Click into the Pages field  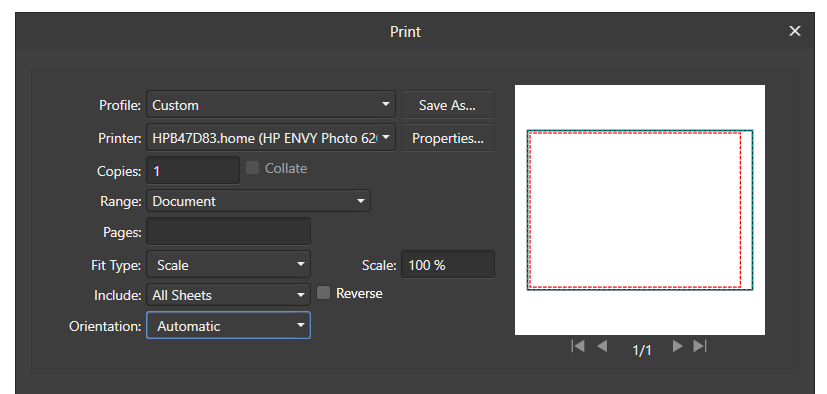click(x=228, y=231)
